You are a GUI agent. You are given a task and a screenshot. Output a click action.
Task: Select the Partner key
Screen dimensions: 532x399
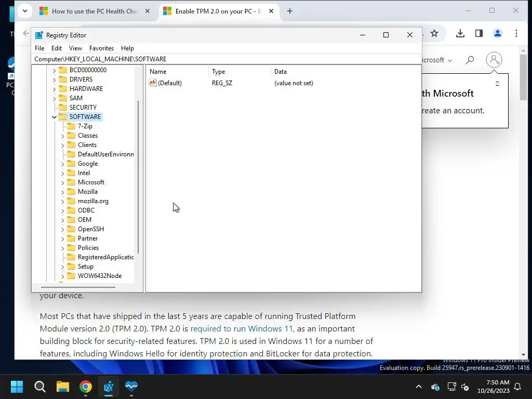coord(87,238)
